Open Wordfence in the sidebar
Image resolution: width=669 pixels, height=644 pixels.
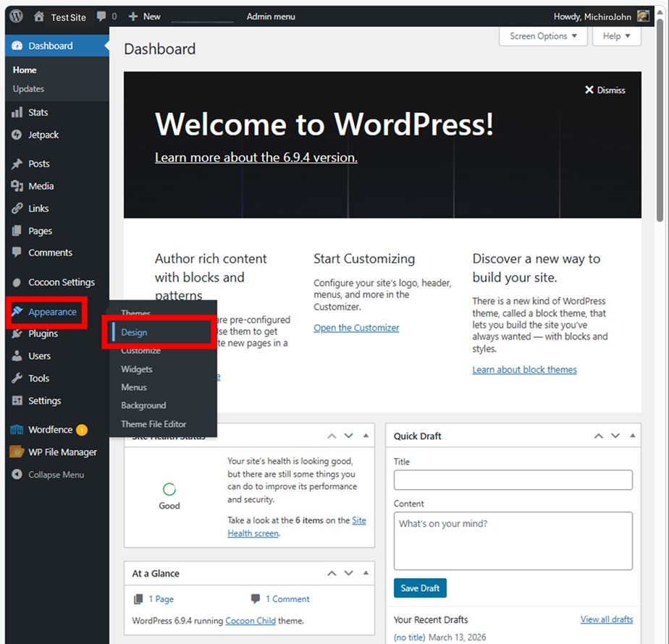coord(50,430)
